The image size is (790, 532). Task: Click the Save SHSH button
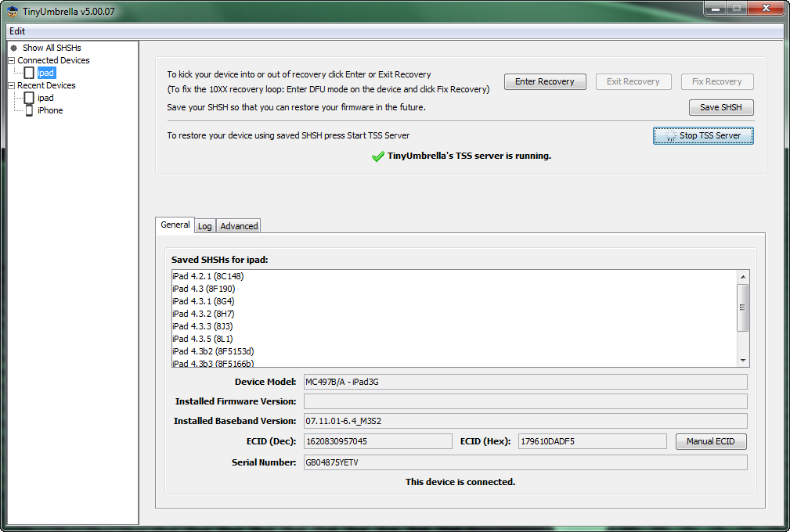click(x=721, y=107)
